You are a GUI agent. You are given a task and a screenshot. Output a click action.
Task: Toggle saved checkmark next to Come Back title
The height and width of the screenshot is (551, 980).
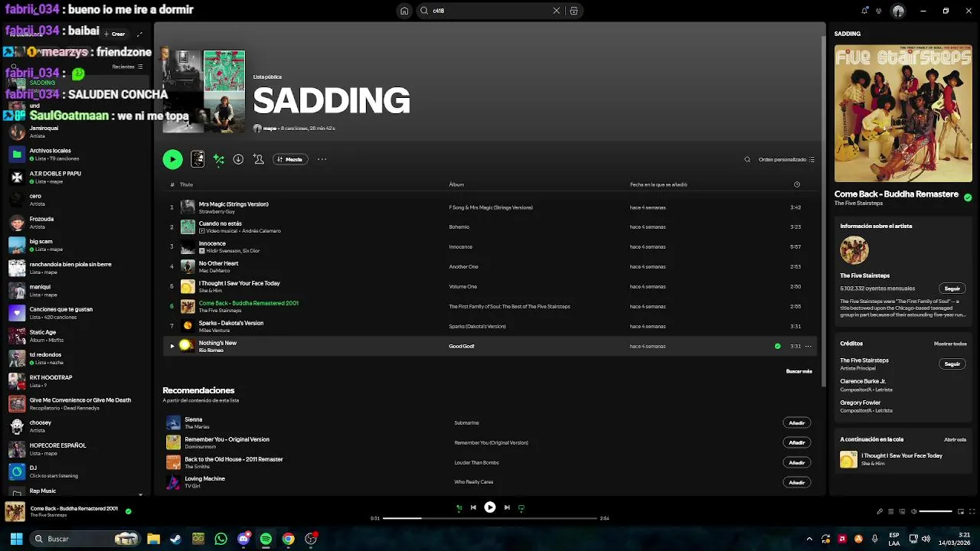pos(968,197)
